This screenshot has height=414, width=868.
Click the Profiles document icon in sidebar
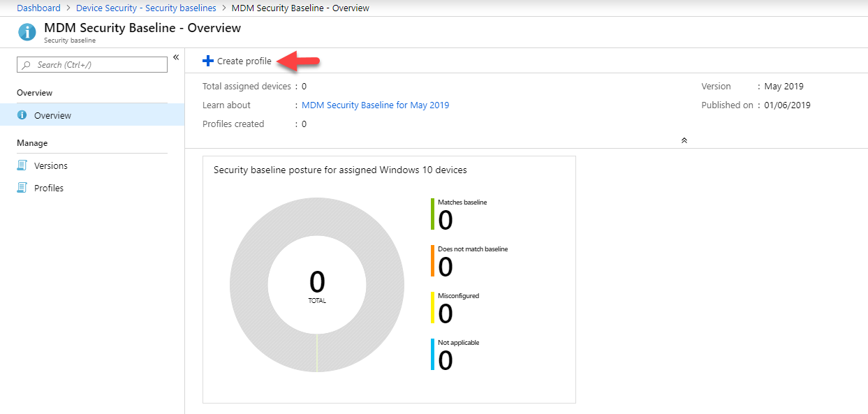(22, 188)
